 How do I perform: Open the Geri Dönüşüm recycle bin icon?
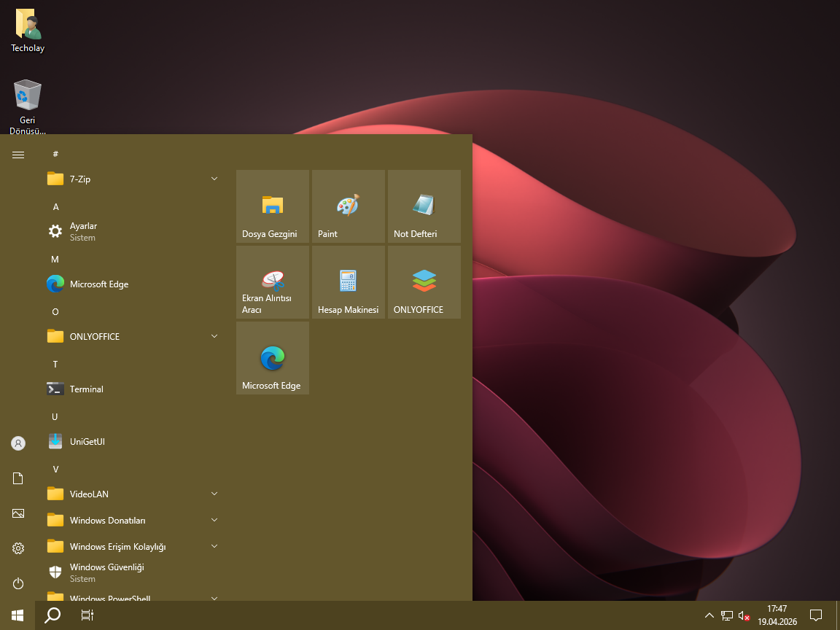28,106
